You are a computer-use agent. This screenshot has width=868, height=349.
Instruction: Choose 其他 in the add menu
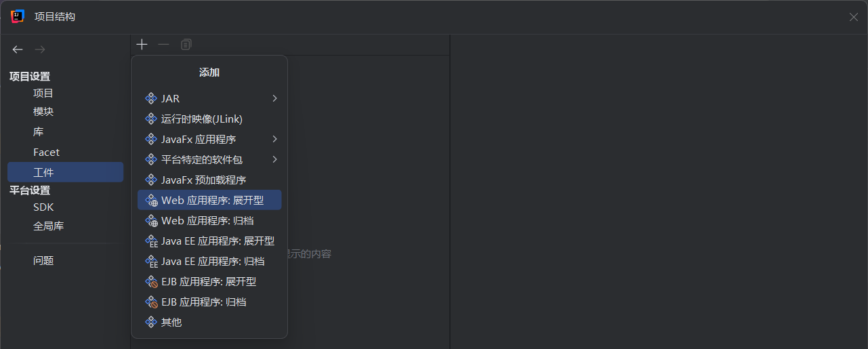point(171,323)
